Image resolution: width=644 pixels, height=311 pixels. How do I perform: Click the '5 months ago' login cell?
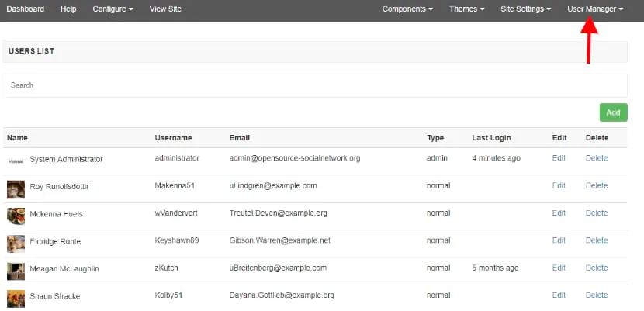(495, 268)
